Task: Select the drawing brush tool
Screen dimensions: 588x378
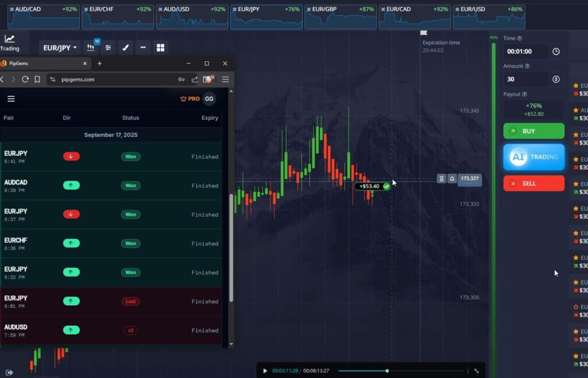Action: (125, 48)
